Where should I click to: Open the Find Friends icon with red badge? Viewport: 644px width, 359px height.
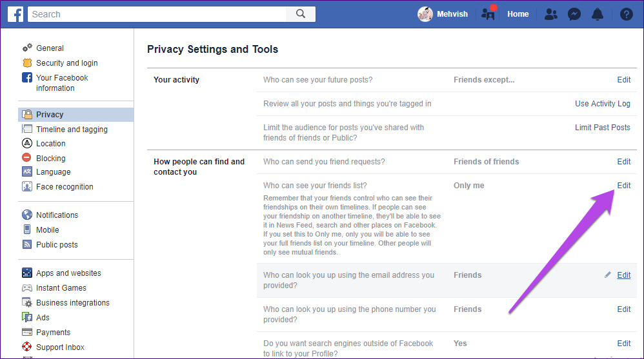pyautogui.click(x=488, y=13)
